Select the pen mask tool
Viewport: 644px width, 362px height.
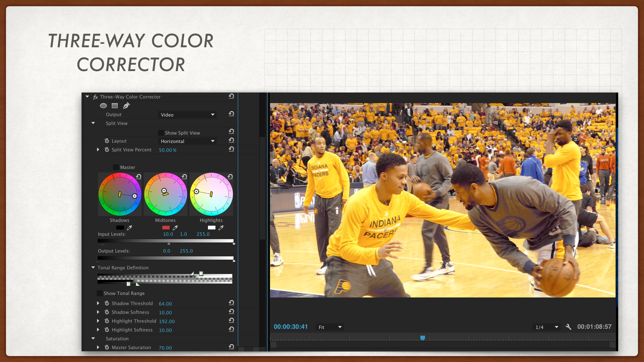coord(126,106)
